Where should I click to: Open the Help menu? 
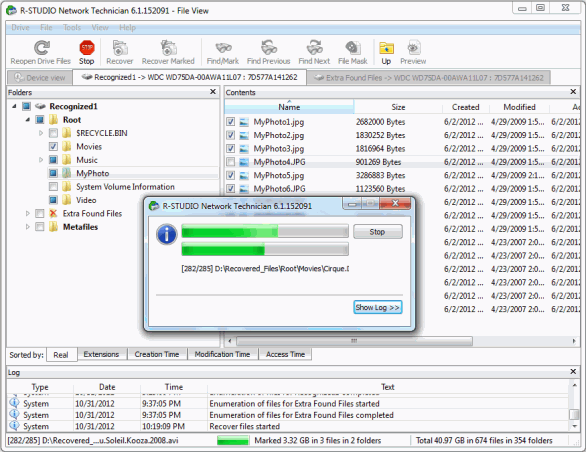(127, 28)
